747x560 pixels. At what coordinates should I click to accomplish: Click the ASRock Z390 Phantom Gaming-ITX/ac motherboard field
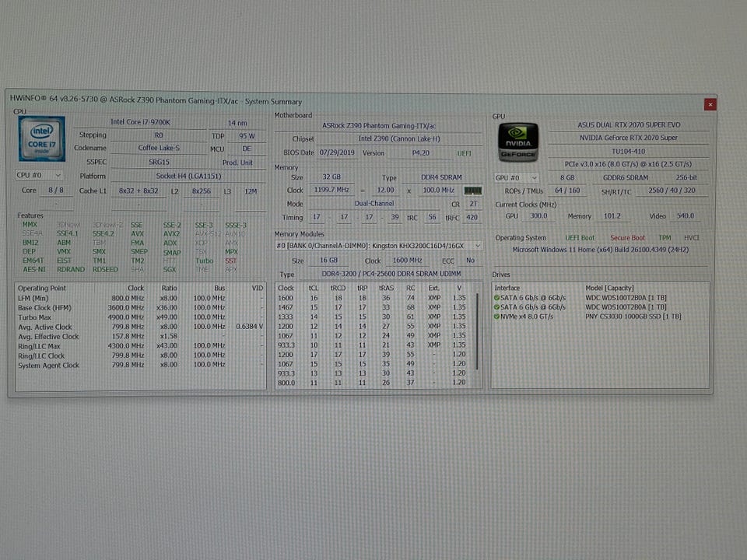tap(379, 126)
